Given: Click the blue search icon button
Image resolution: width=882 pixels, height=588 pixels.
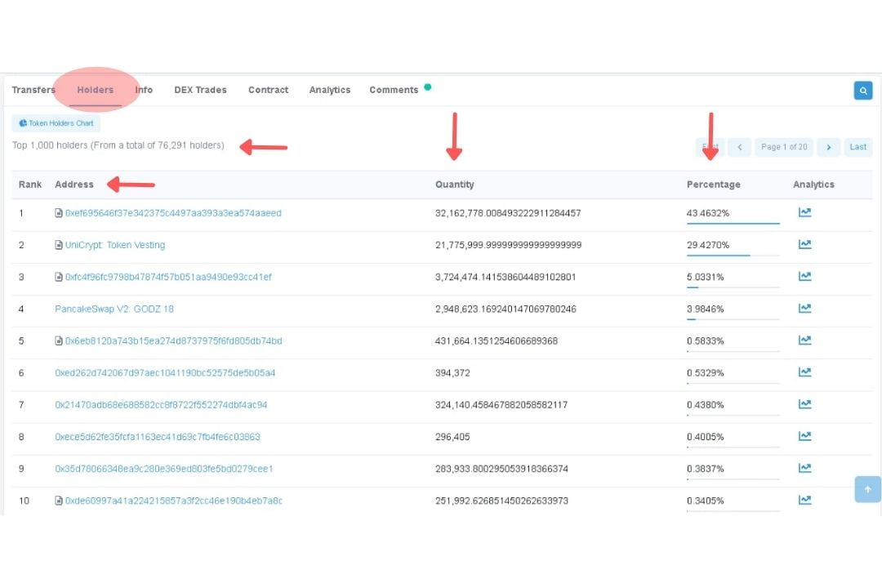Looking at the screenshot, I should point(863,91).
